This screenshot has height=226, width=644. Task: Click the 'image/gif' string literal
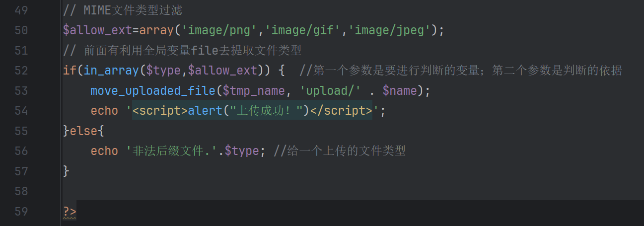click(x=303, y=30)
